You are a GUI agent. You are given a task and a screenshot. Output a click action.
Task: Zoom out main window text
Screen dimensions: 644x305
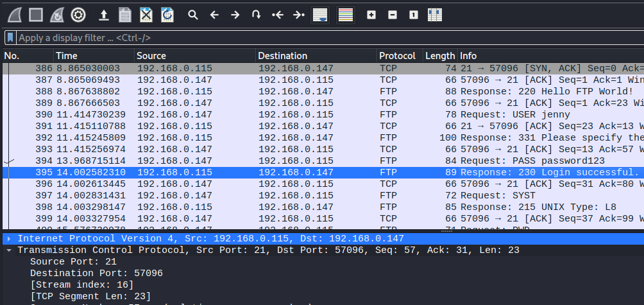coord(393,15)
